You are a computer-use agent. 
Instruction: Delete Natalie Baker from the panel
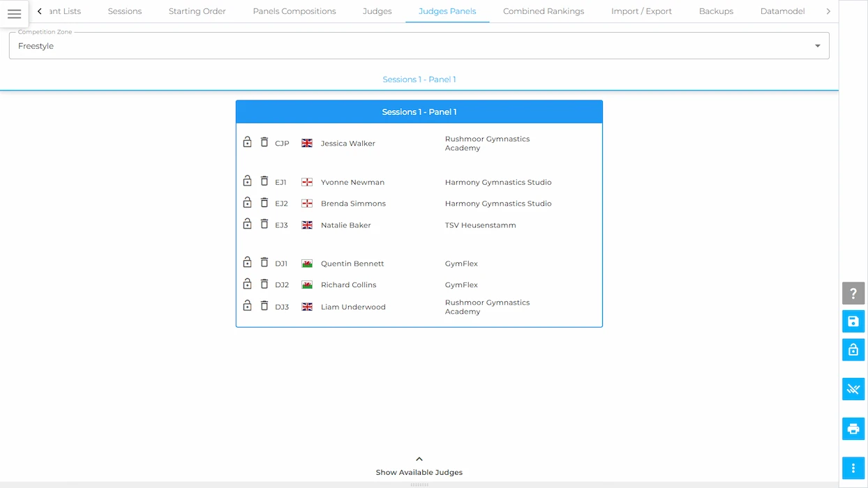click(264, 224)
